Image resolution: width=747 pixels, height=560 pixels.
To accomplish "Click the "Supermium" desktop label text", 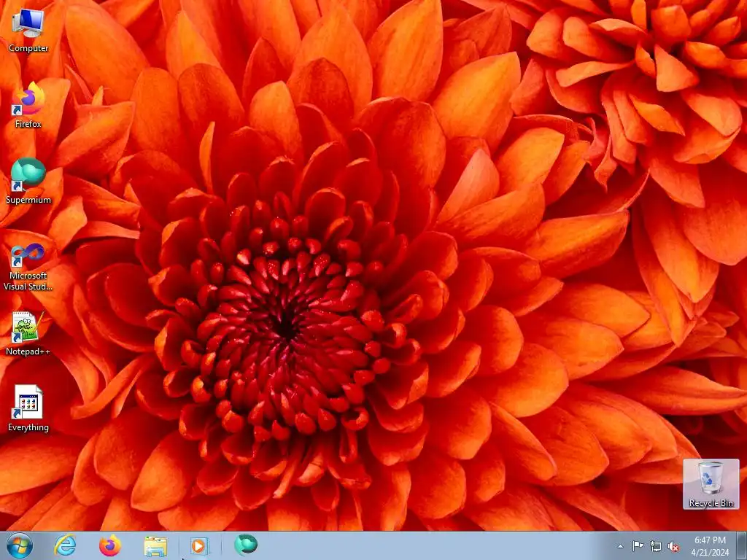I will (x=28, y=200).
